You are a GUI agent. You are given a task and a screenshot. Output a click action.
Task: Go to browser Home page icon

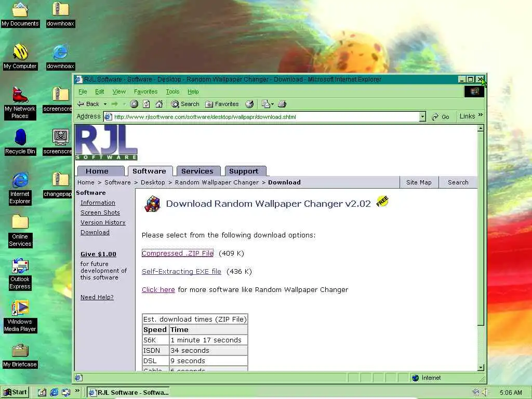tap(159, 104)
